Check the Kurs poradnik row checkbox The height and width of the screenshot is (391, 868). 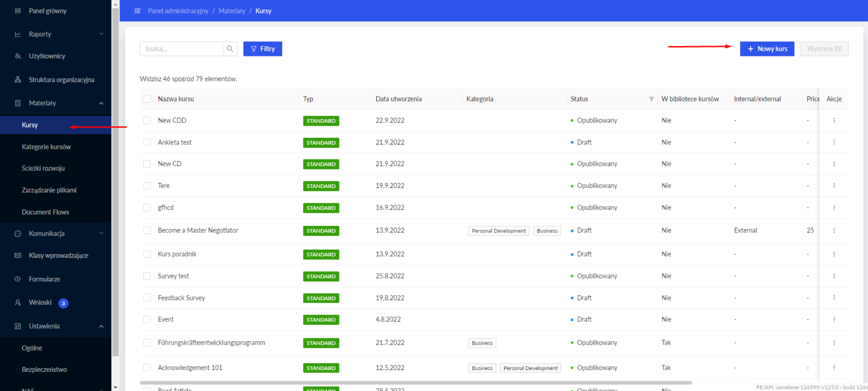147,254
